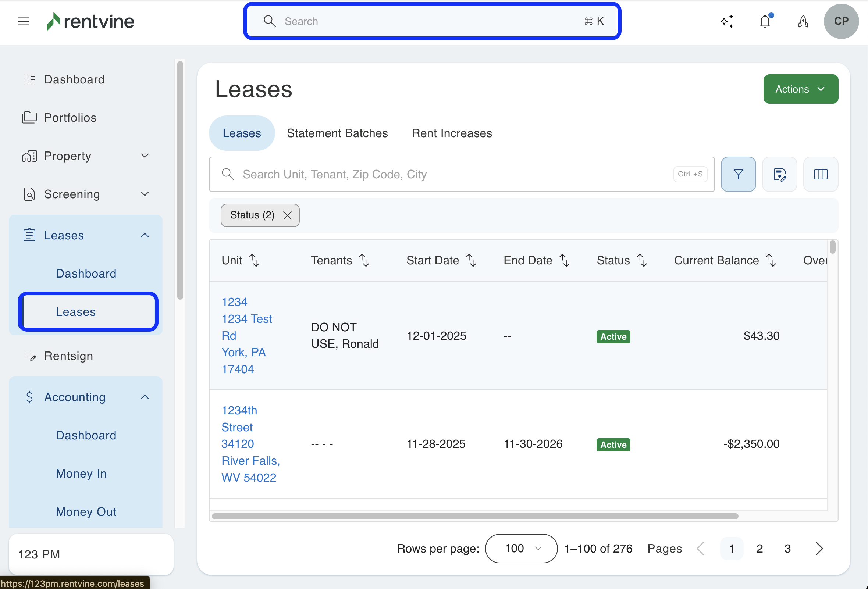This screenshot has width=868, height=589.
Task: Open the hamburger navigation menu
Action: click(x=23, y=21)
